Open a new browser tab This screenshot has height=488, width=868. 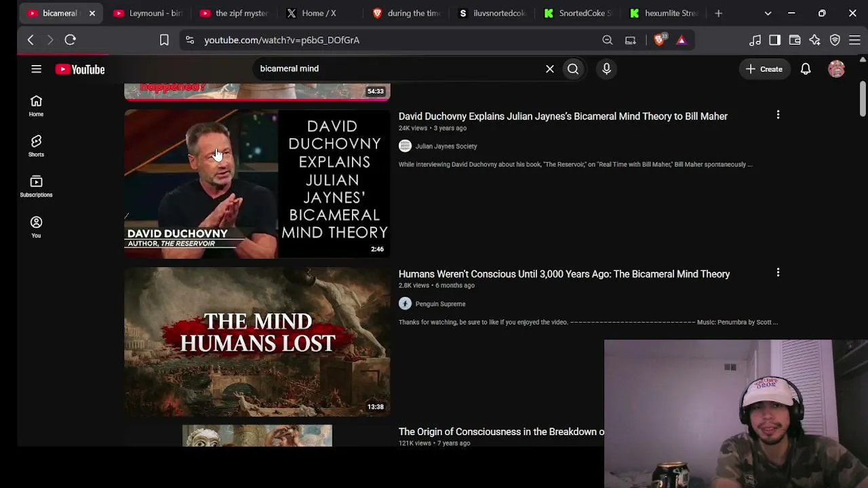pyautogui.click(x=719, y=13)
